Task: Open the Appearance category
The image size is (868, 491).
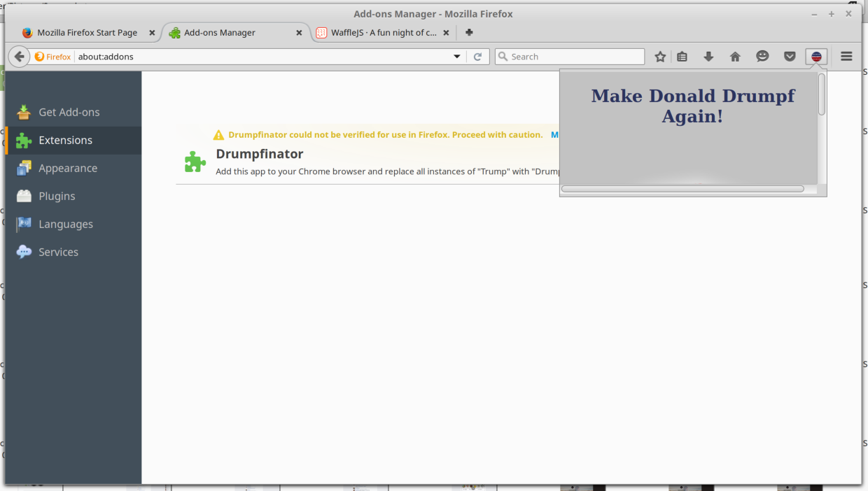Action: point(73,168)
